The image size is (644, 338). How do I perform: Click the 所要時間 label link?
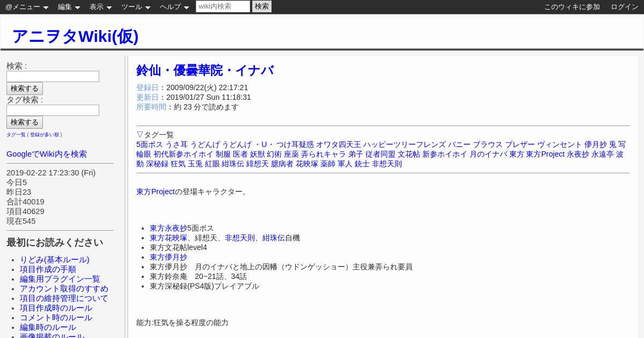pos(151,107)
